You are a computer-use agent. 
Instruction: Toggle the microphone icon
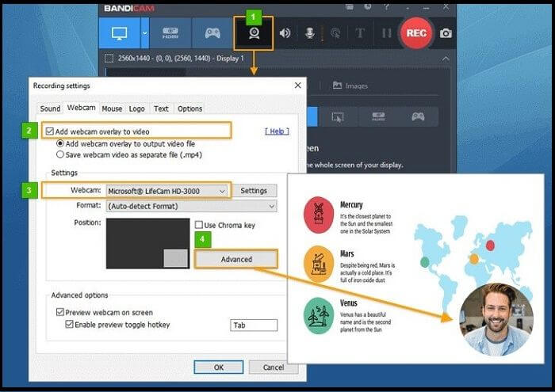(310, 33)
